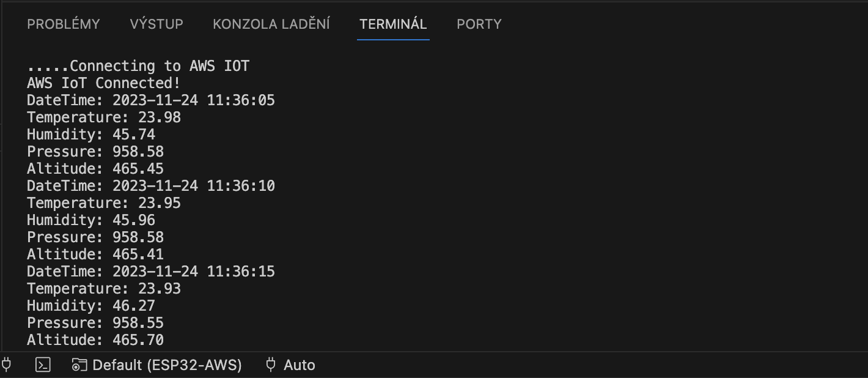Click the Altitude 465.41 line
The width and height of the screenshot is (868, 378).
click(95, 254)
